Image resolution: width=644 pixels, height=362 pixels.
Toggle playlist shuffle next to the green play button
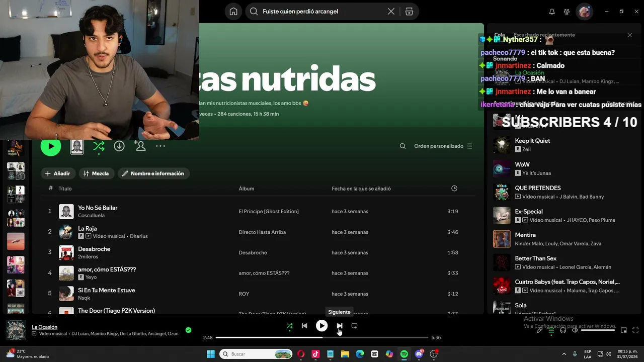(x=99, y=146)
